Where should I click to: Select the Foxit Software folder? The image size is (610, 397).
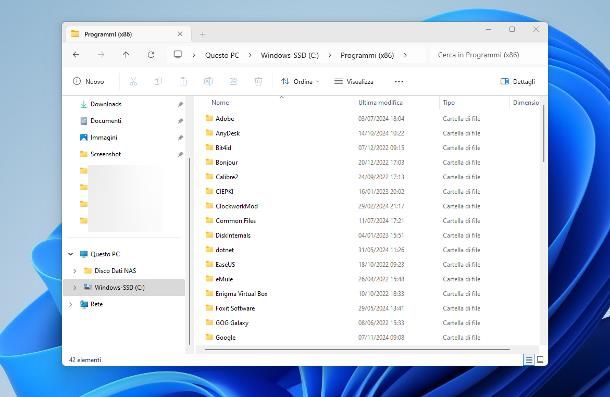click(x=235, y=308)
